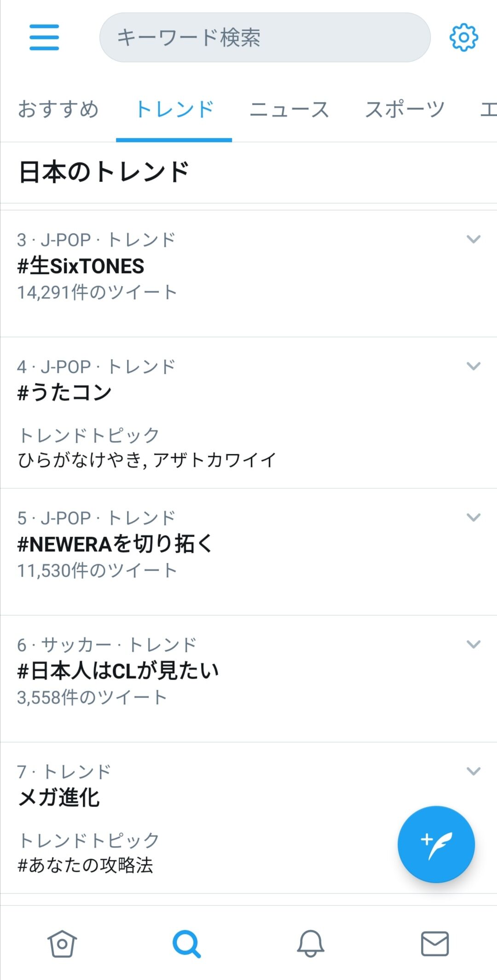Viewport: 497px width, 980px height.
Task: Switch to the スポーツ tab
Action: pos(405,109)
